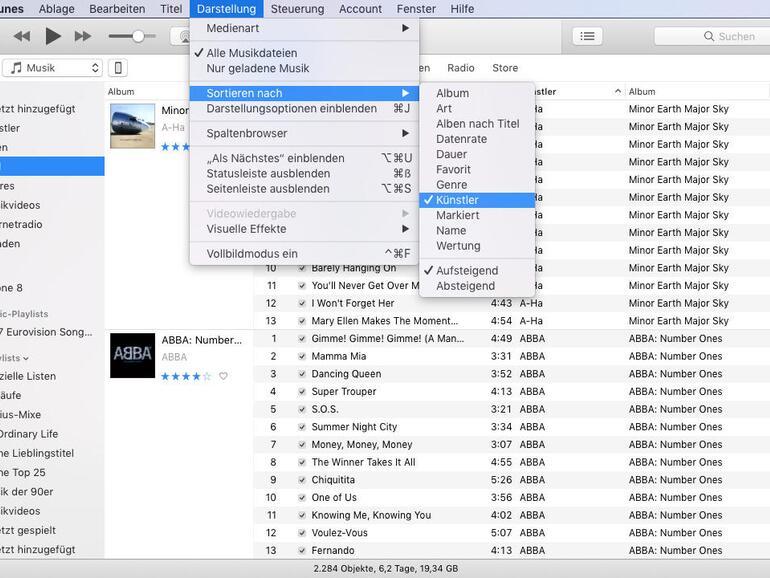The height and width of the screenshot is (578, 770).
Task: Open the Store section
Action: pos(505,68)
